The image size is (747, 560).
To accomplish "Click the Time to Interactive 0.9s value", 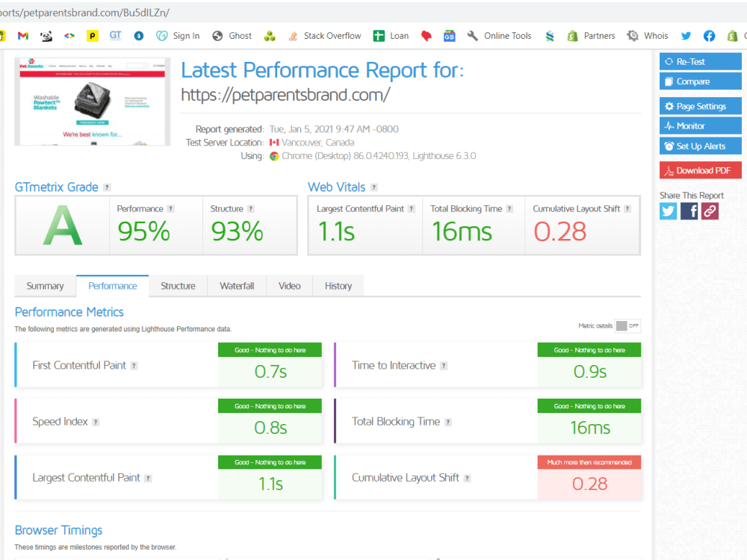I will click(x=590, y=371).
